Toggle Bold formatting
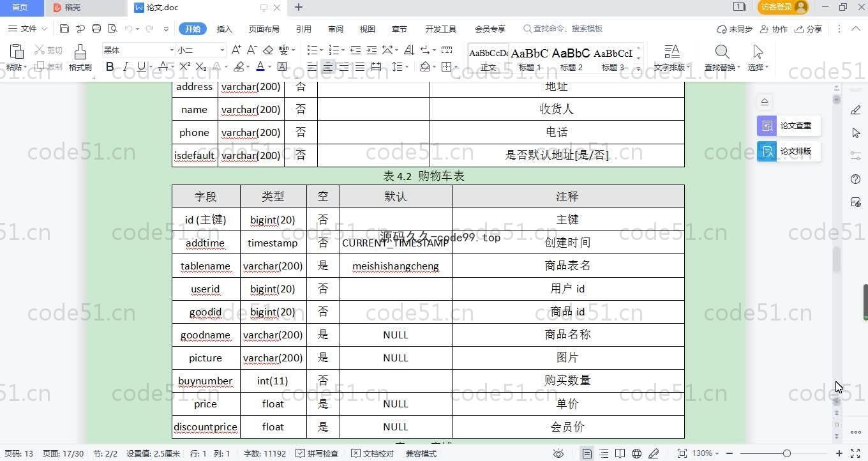This screenshot has width=868, height=461. click(110, 66)
